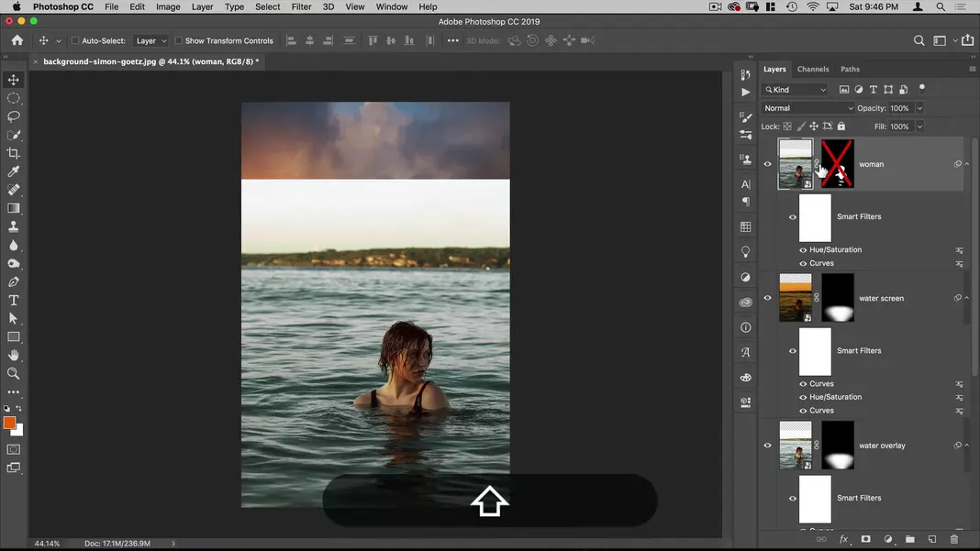This screenshot has width=980, height=551.
Task: Toggle water screen Smart Filters visibility
Action: (x=793, y=351)
